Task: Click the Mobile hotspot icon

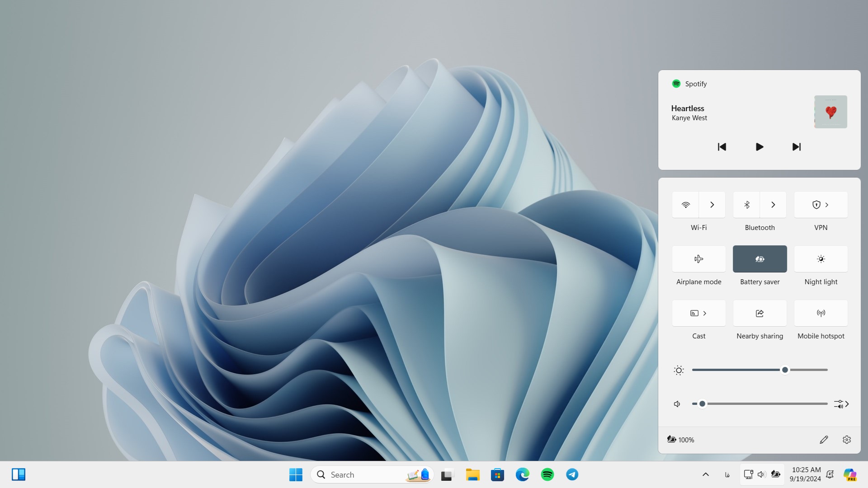Action: click(821, 313)
